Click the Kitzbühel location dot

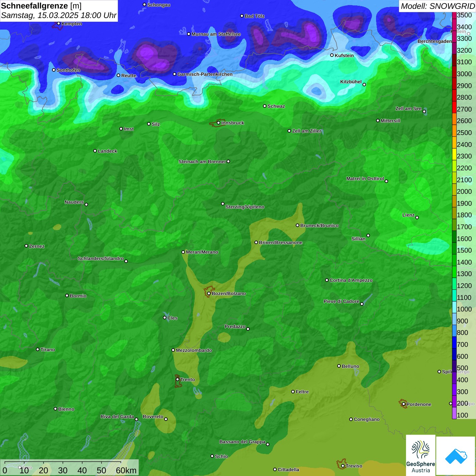pyautogui.click(x=364, y=85)
